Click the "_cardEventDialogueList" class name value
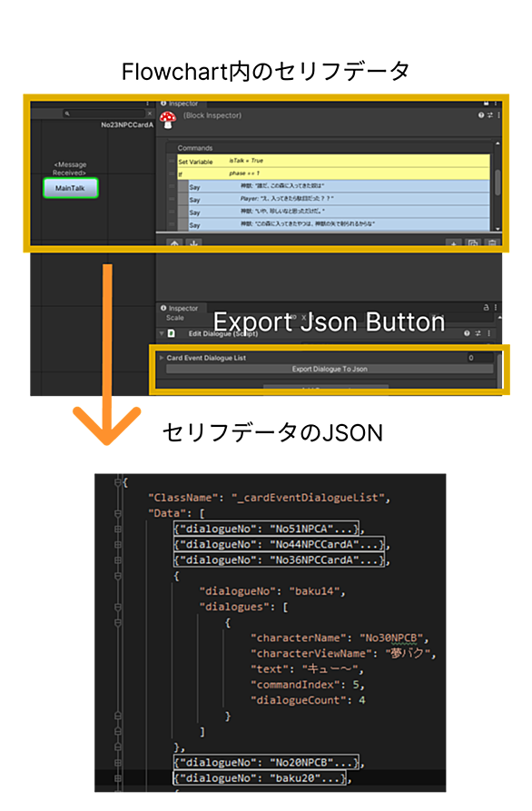Screen dimensions: 532x811 (309, 499)
